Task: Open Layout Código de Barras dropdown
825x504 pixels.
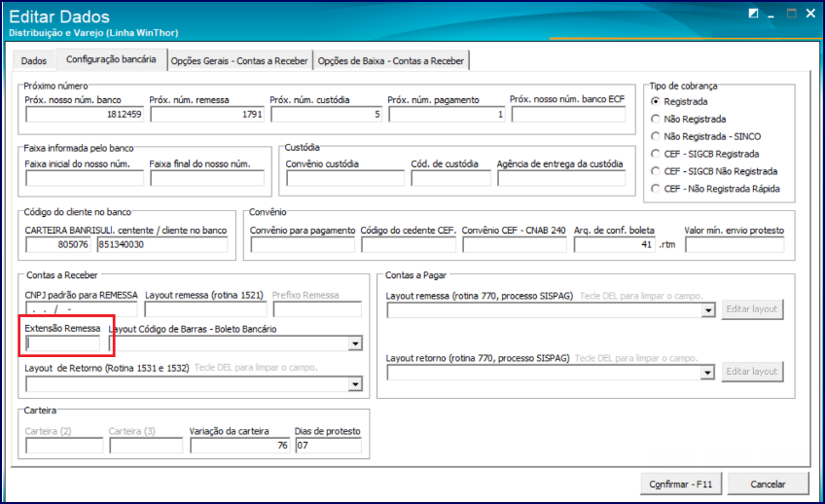Action: [x=356, y=344]
